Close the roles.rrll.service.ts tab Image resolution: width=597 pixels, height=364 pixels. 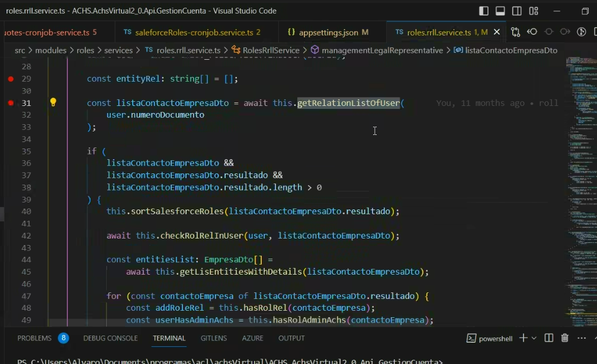(x=497, y=33)
